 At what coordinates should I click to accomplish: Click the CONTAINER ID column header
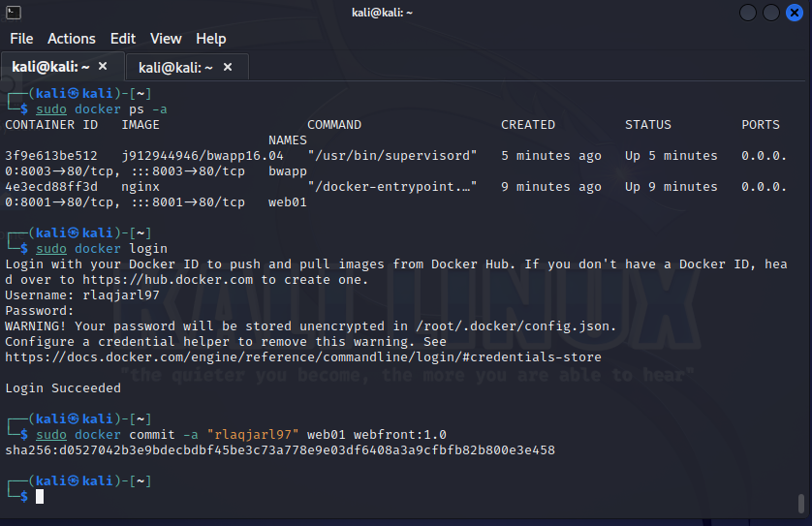pyautogui.click(x=51, y=125)
